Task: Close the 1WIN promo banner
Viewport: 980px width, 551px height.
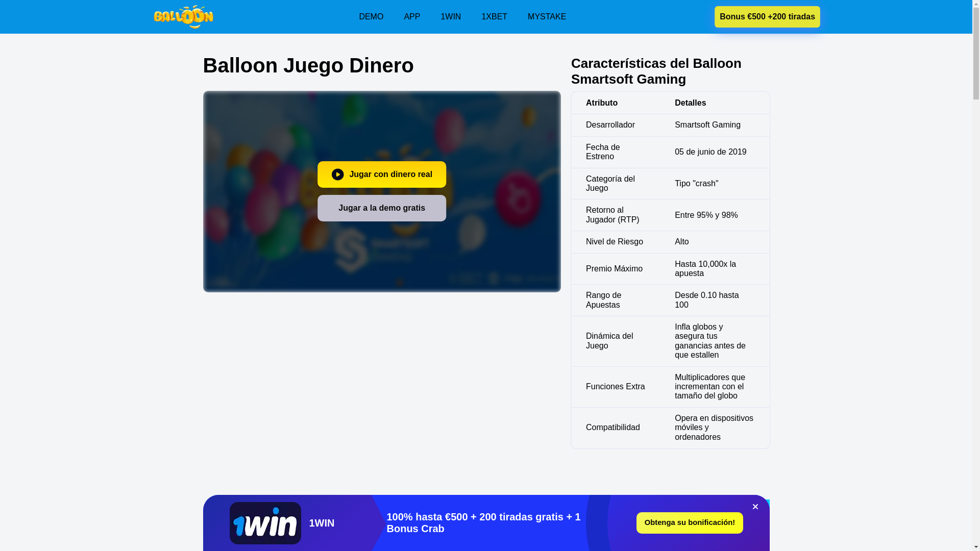Action: [755, 507]
